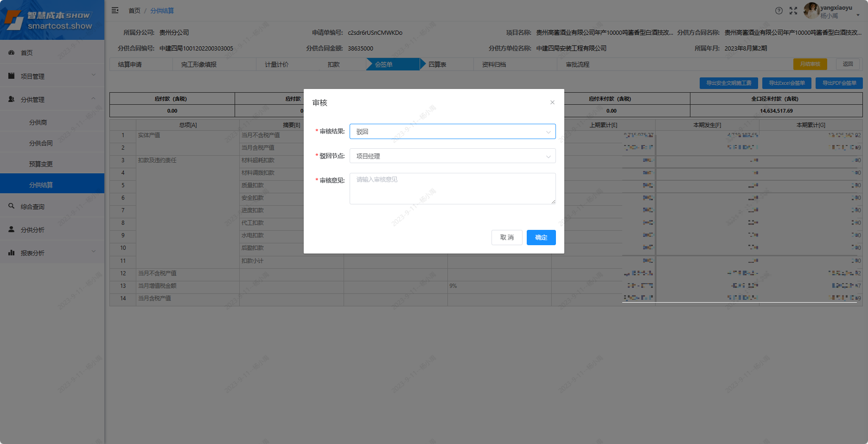Close the 审核 dialog with X

(x=552, y=102)
